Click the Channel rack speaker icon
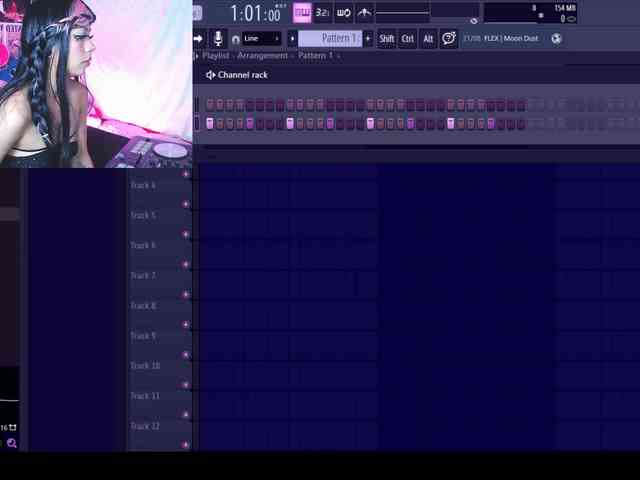This screenshot has height=480, width=640. point(210,75)
